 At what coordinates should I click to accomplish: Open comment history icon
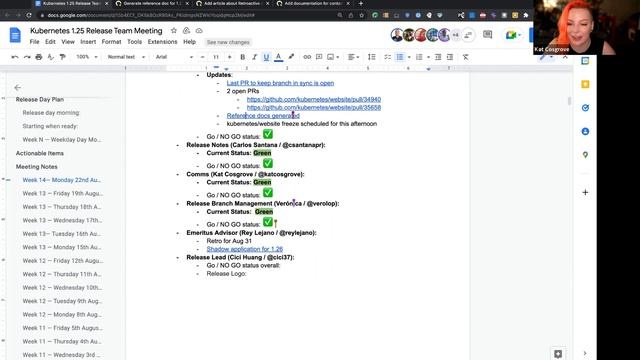487,35
